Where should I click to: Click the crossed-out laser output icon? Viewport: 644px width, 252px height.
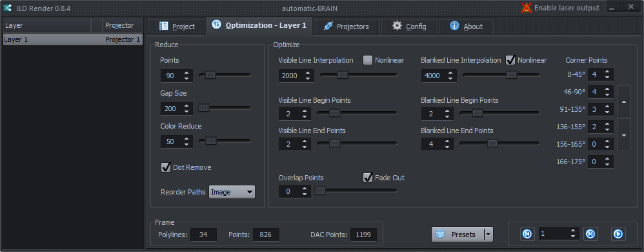point(527,8)
